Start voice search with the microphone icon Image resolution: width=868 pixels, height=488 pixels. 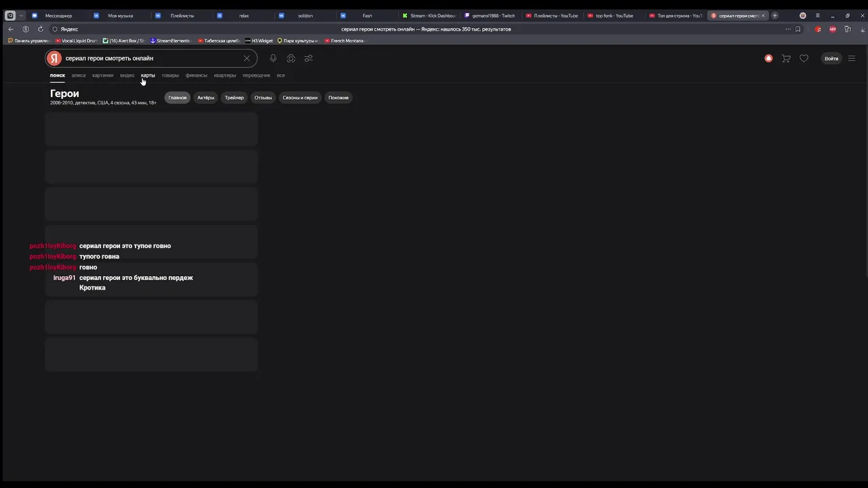pos(273,58)
